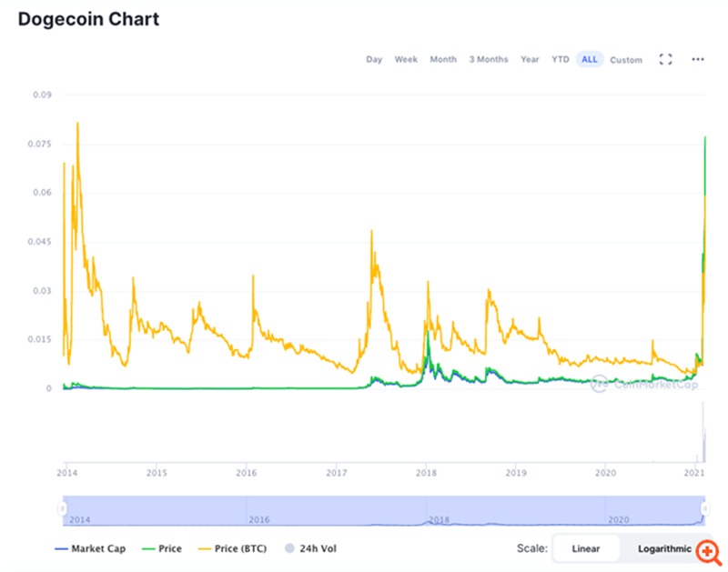Click the red magnifier zoom icon
The image size is (728, 572).
[x=709, y=551]
